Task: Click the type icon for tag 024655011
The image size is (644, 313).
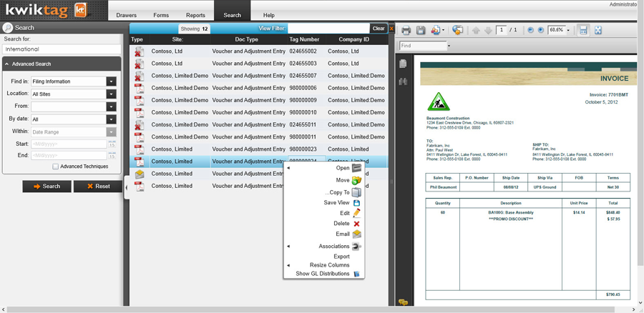Action: point(140,125)
